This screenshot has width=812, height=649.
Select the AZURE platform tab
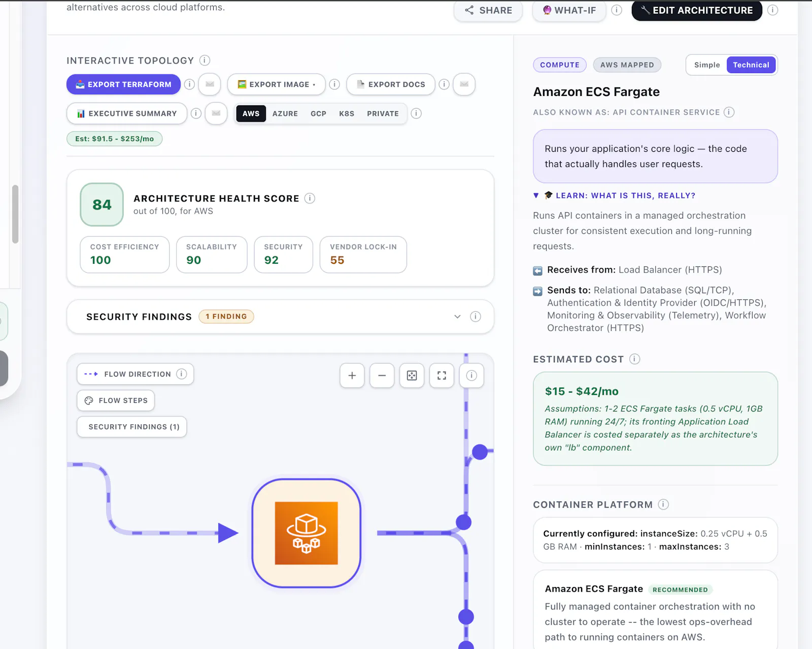pyautogui.click(x=285, y=114)
